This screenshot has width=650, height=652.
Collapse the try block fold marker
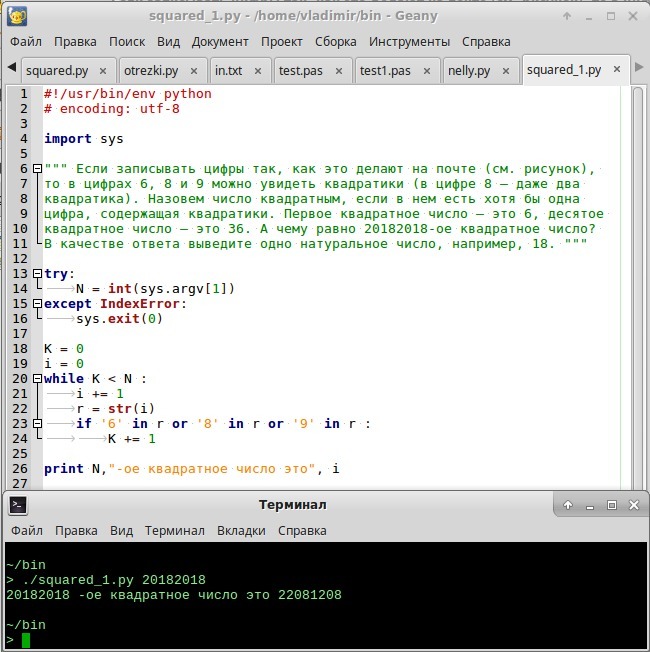[x=38, y=274]
